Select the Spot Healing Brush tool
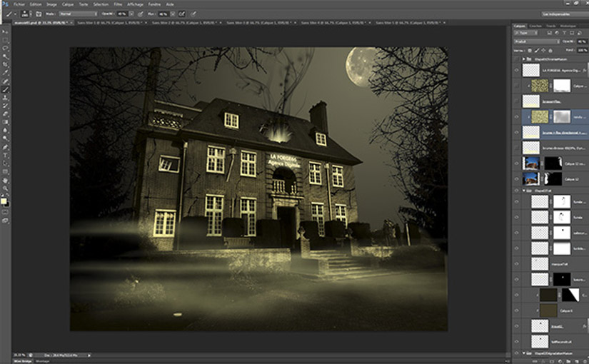This screenshot has width=589, height=364. (5, 81)
